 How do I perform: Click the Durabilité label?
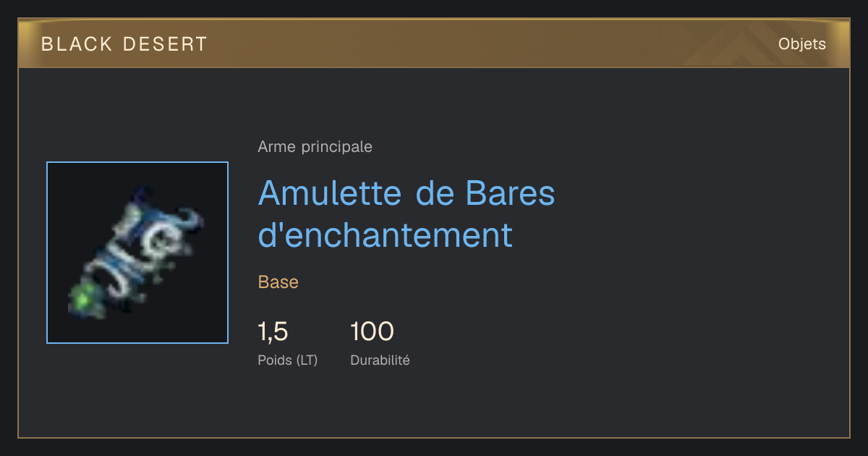click(380, 360)
